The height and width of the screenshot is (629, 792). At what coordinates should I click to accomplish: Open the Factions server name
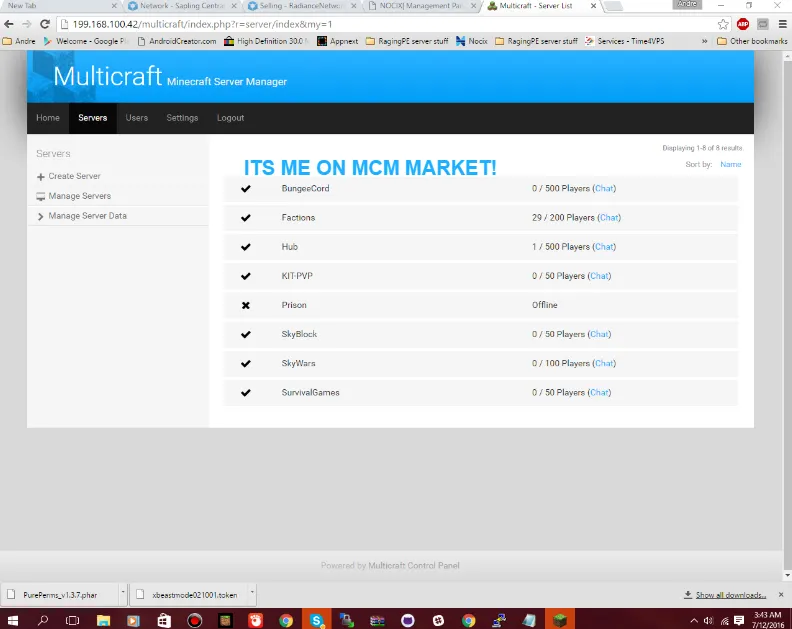coord(298,218)
